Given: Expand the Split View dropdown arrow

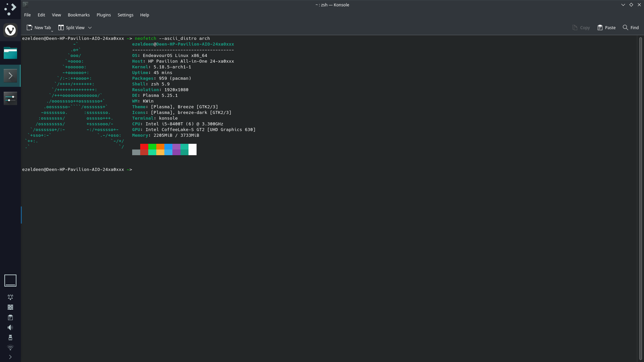Looking at the screenshot, I should tap(90, 27).
